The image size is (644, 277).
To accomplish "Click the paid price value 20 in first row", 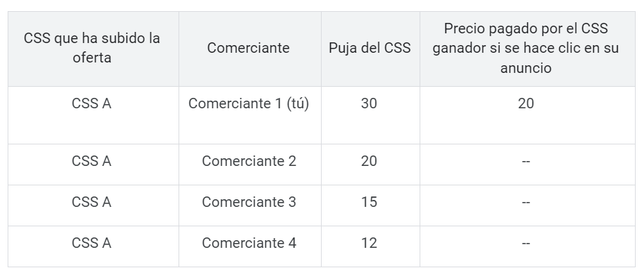I will 526,103.
